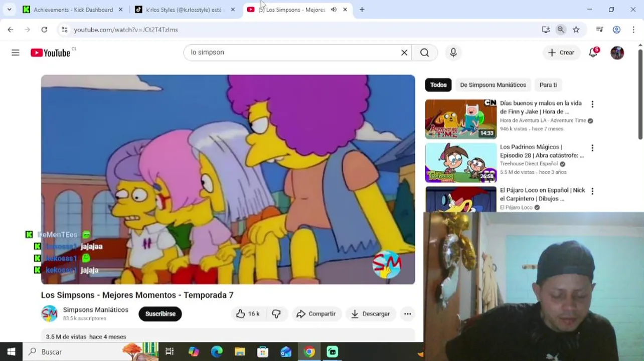Image resolution: width=644 pixels, height=361 pixels.
Task: Dislike the video with the thumbs down
Action: (276, 314)
